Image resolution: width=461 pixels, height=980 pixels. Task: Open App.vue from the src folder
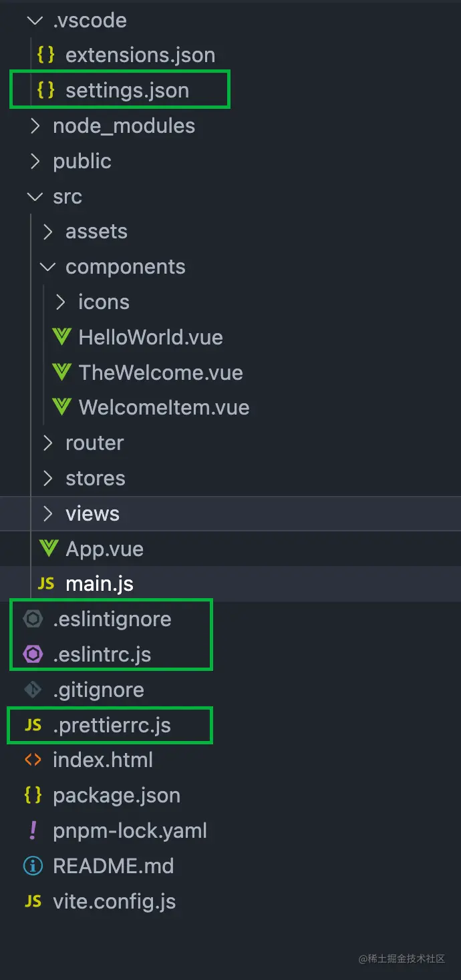(104, 549)
